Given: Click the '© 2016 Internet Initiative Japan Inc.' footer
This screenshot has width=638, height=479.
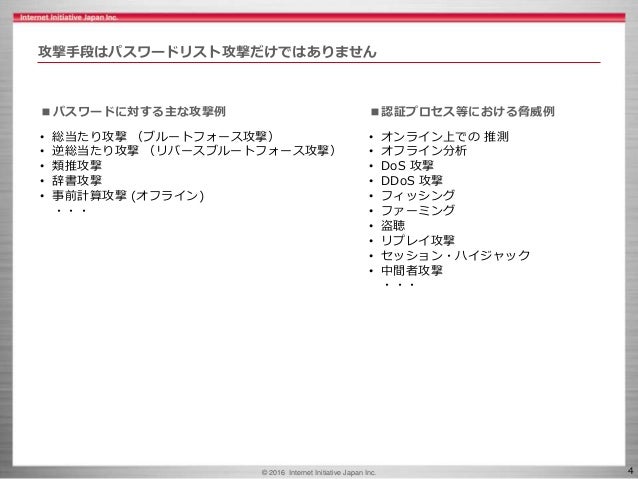Looking at the screenshot, I should coord(319,472).
